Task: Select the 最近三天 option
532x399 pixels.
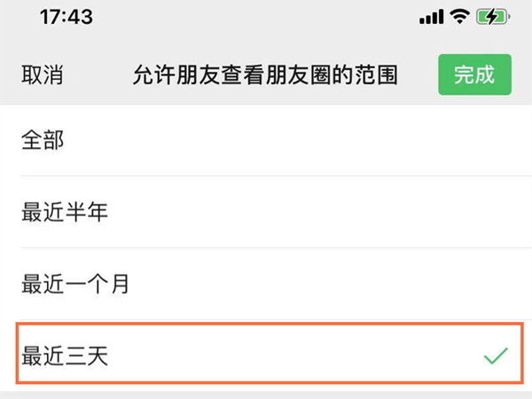Action: [x=266, y=356]
